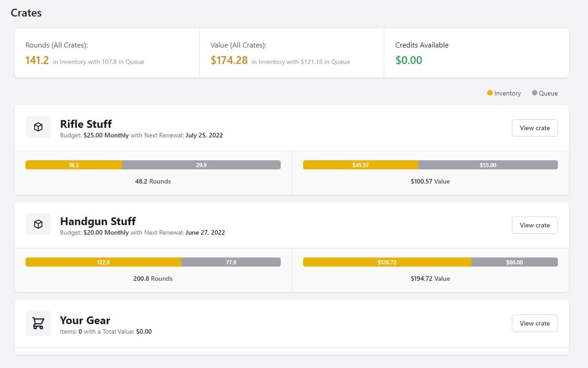Viewport: 588px width, 368px height.
Task: Select the Rifle Stuff $45.57 inventory value bar
Action: pos(361,165)
